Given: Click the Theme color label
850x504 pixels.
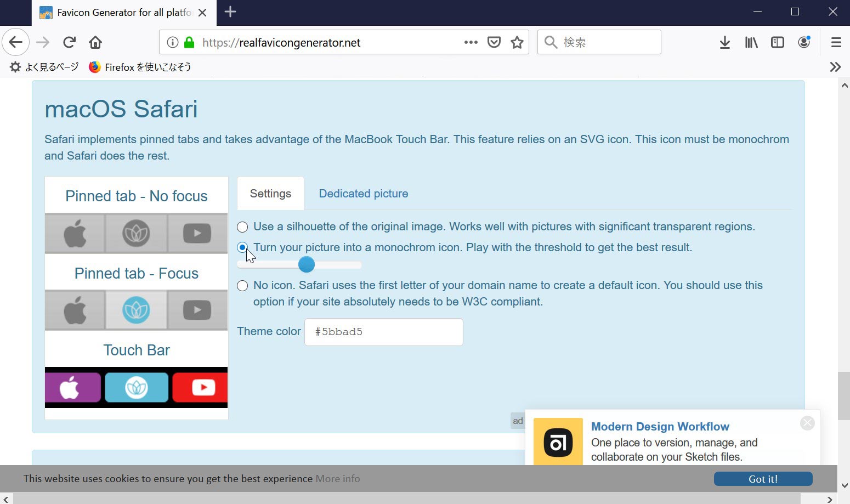Looking at the screenshot, I should pos(269,331).
